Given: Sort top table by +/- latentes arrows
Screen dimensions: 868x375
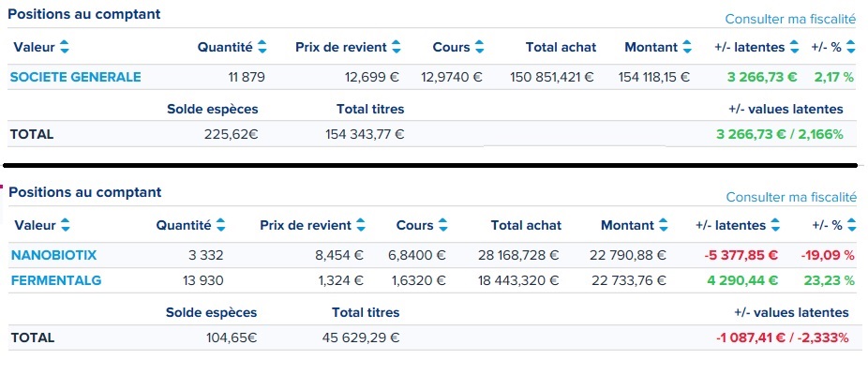Looking at the screenshot, I should [x=794, y=47].
